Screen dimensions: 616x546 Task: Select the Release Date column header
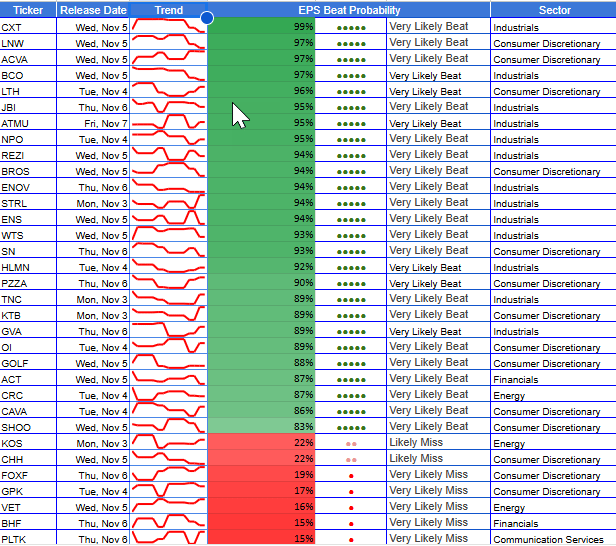pos(93,10)
